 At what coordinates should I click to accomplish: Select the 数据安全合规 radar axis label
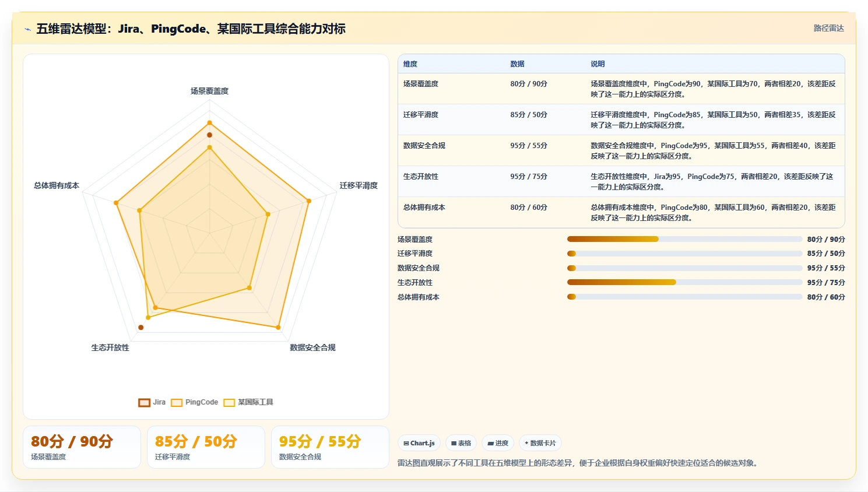(x=312, y=347)
